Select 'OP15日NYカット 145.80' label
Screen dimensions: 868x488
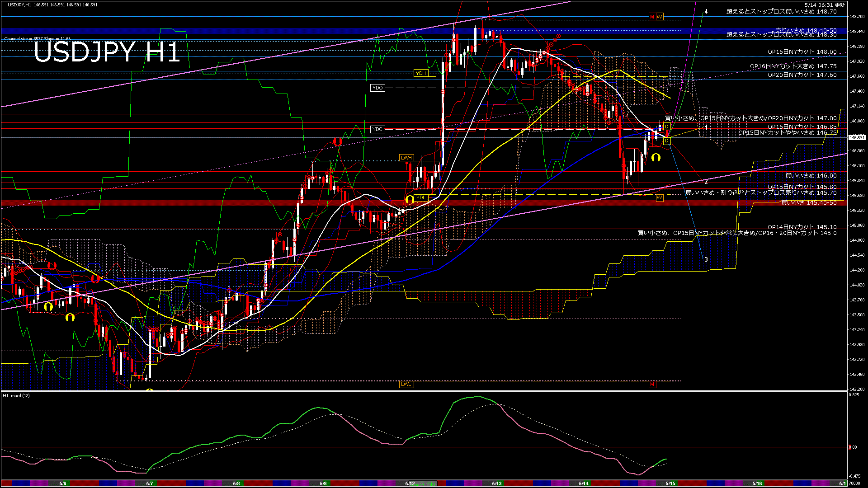click(802, 187)
